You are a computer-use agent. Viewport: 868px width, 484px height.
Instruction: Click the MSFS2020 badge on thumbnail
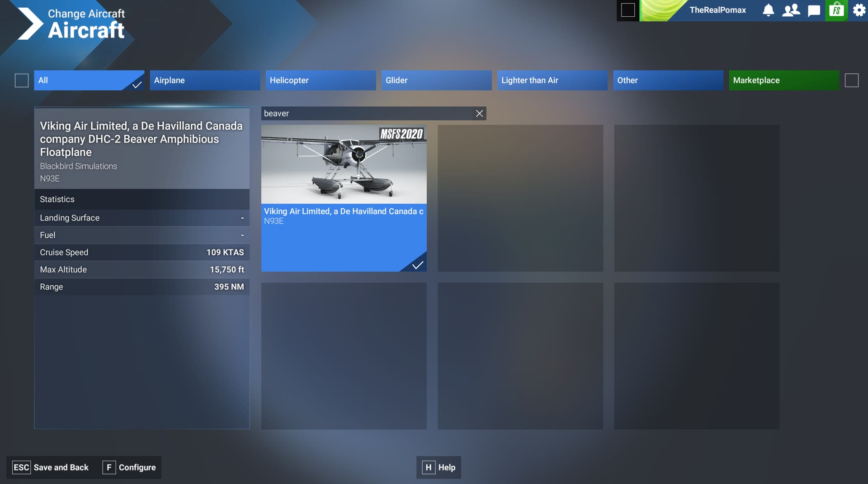[401, 134]
